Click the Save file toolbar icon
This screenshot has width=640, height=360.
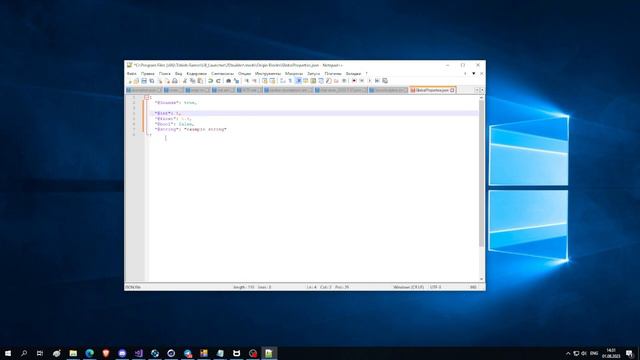point(144,81)
